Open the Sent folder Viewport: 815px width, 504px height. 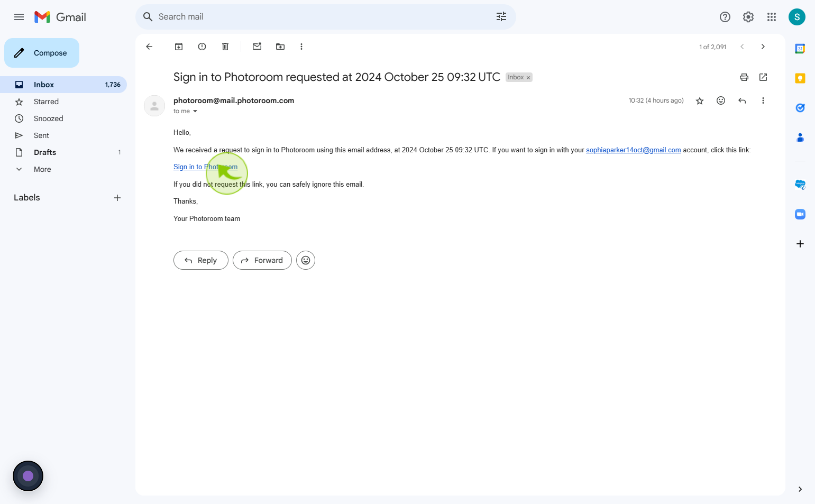[41, 135]
